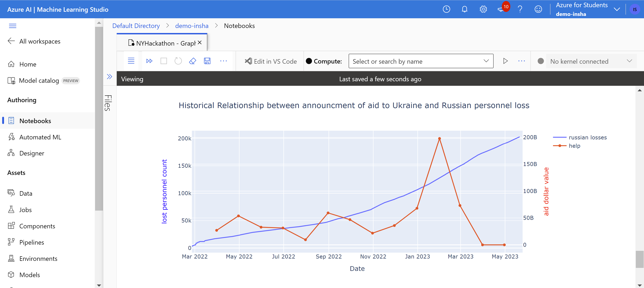Send feedback via the smiley icon

(538, 9)
